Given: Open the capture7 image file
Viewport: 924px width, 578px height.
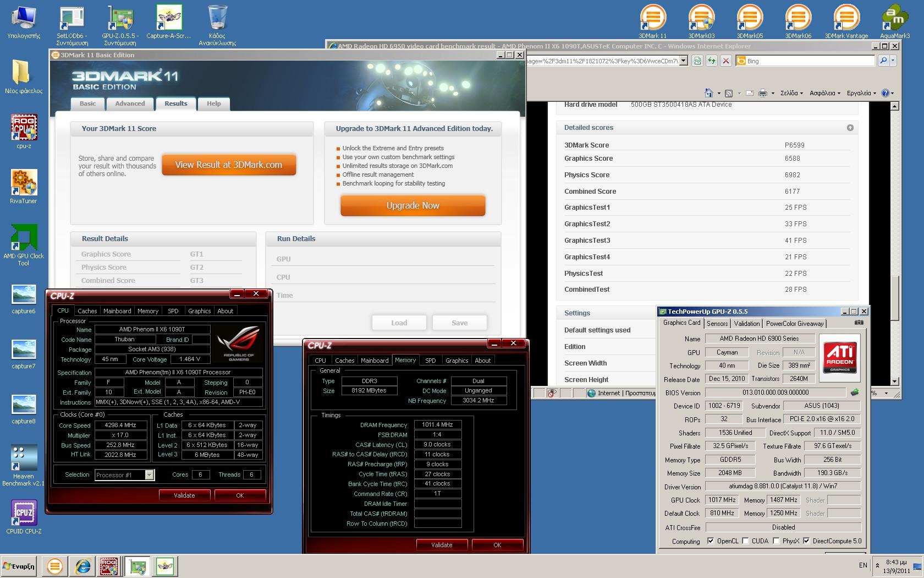Looking at the screenshot, I should point(24,354).
